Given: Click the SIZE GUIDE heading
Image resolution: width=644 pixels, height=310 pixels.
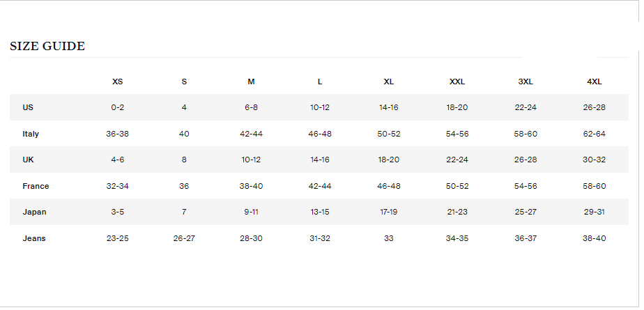Looking at the screenshot, I should 47,47.
